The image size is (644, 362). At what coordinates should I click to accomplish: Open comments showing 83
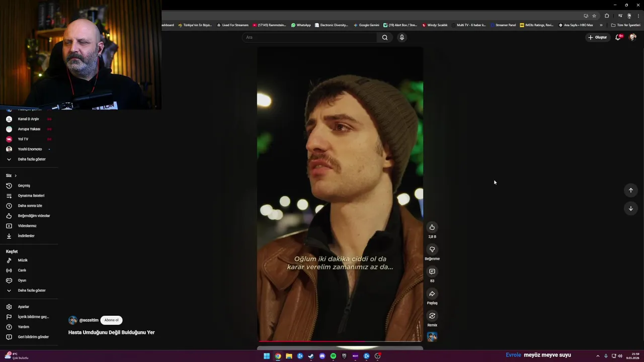point(432,271)
